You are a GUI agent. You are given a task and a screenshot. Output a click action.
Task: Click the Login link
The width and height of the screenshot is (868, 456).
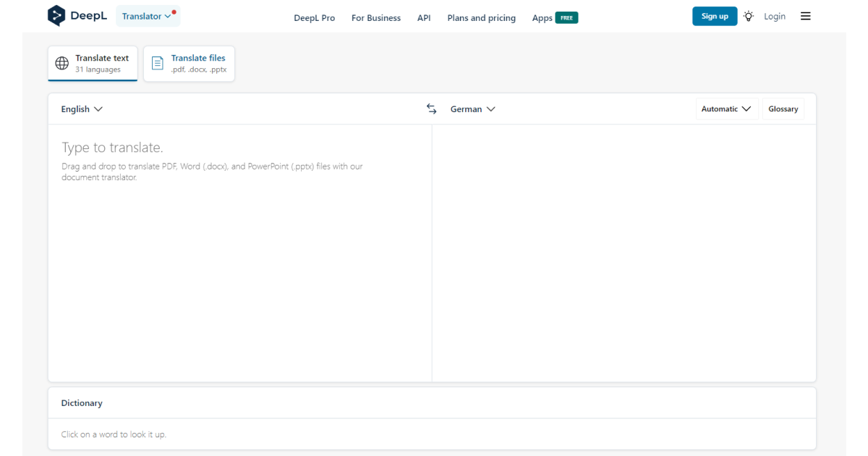click(x=775, y=16)
